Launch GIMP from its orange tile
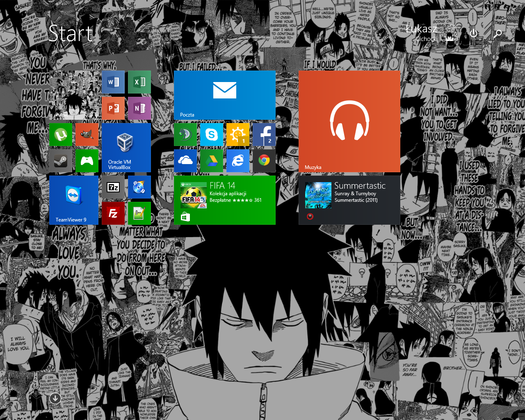The height and width of the screenshot is (420, 525). 87,135
